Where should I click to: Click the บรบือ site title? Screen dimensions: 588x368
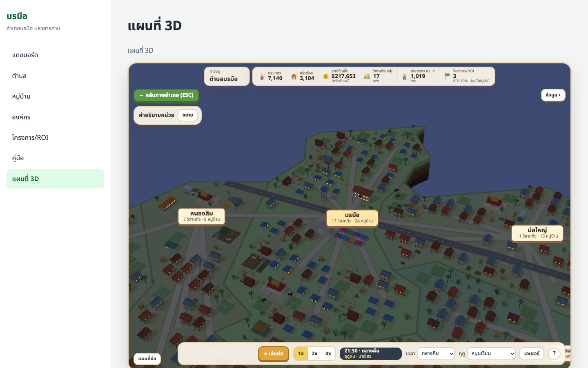point(17,16)
